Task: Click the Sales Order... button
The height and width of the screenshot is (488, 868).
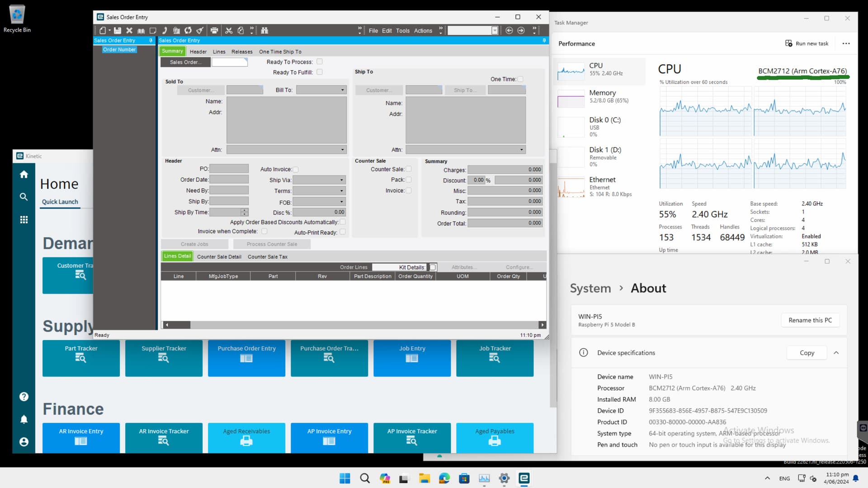Action: [185, 62]
